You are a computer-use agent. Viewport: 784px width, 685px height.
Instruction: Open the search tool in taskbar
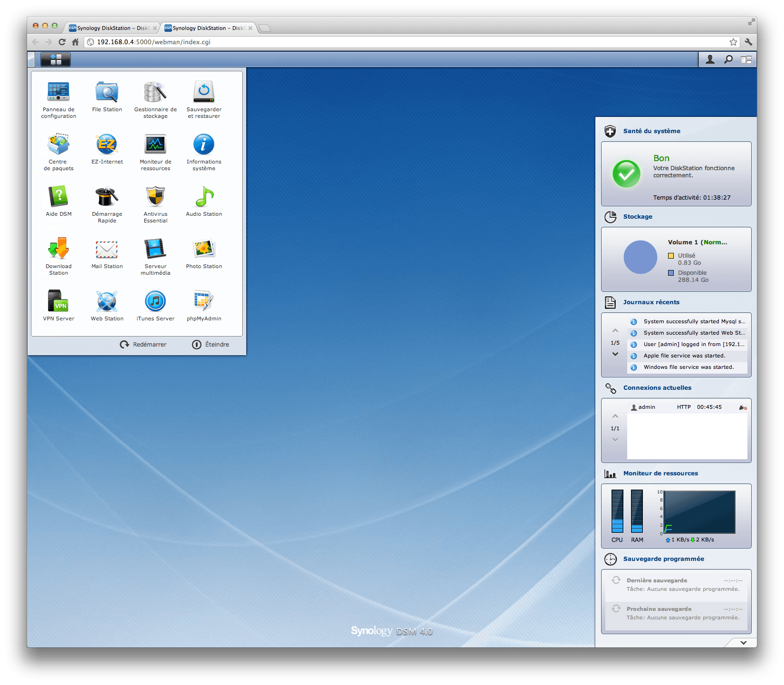(x=728, y=59)
